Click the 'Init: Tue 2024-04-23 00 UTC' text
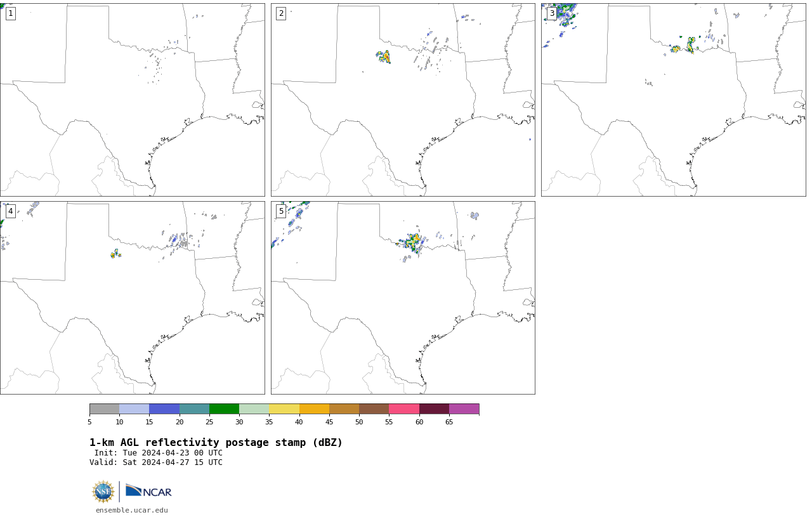Screen dimensions: 812x517 tap(159, 453)
